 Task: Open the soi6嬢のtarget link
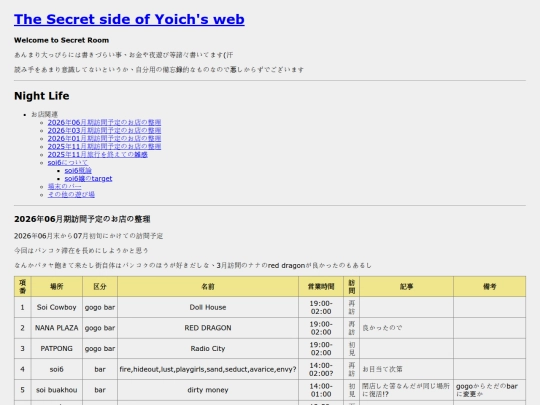point(88,179)
